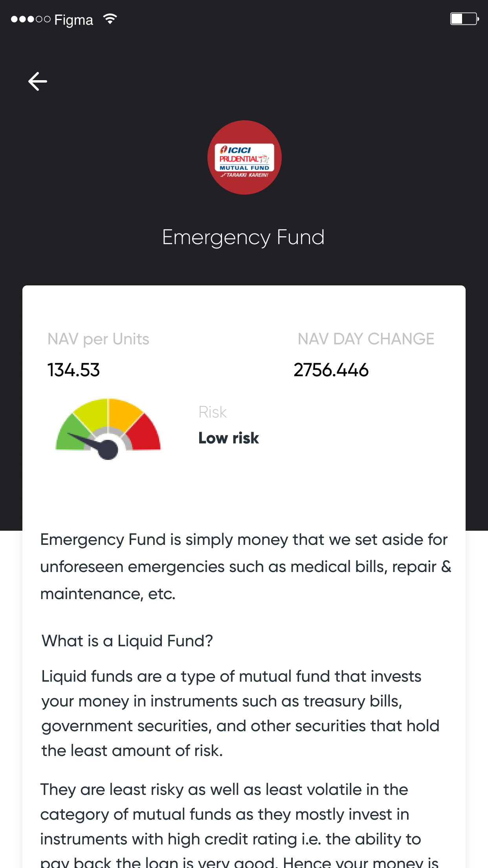Select the Emergency Fund title
Screen dimensions: 488x868
(x=244, y=237)
